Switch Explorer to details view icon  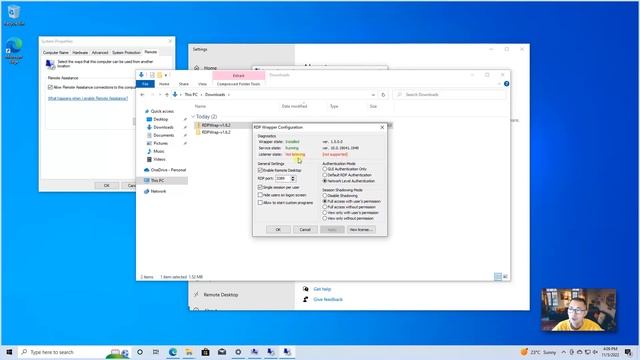click(498, 277)
